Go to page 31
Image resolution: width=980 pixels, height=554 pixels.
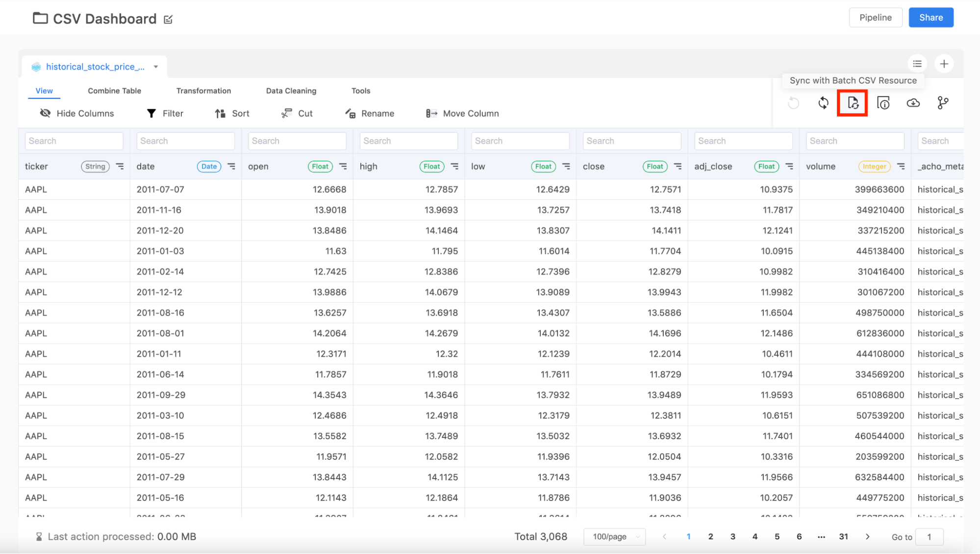843,536
